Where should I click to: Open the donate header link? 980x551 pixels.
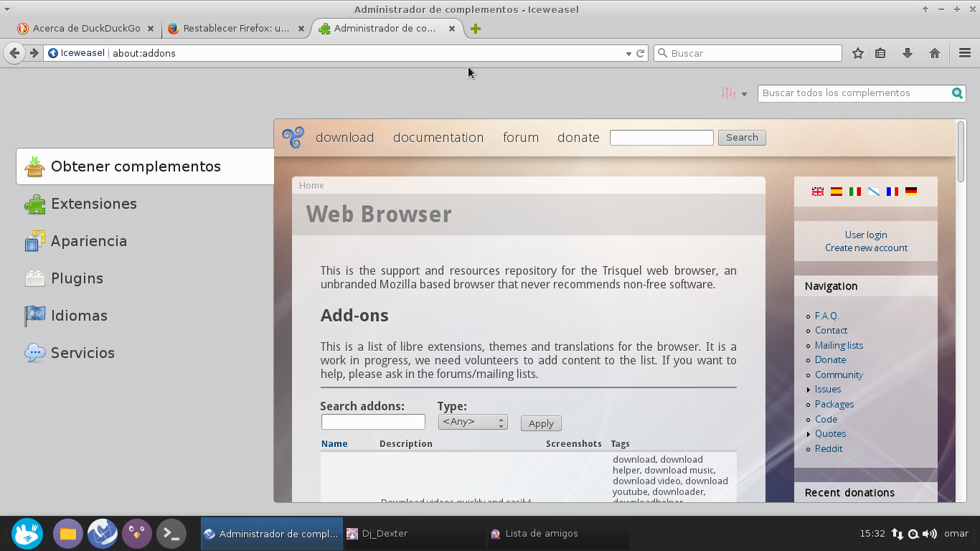(578, 138)
